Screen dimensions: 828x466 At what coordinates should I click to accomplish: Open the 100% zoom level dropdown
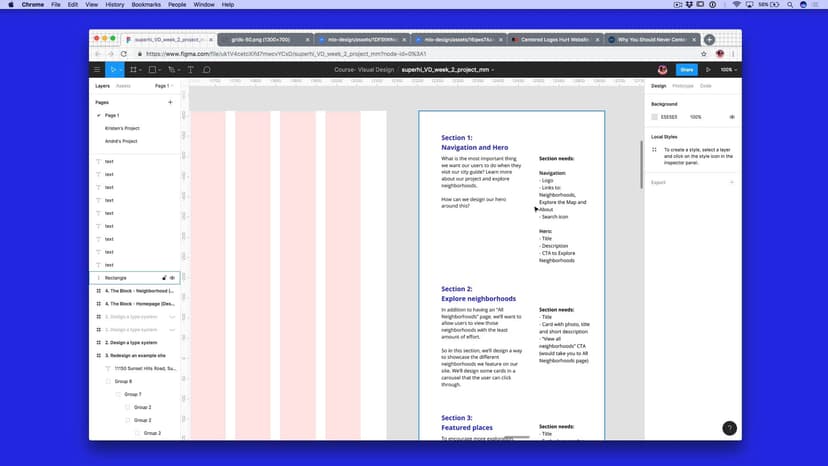coord(728,70)
